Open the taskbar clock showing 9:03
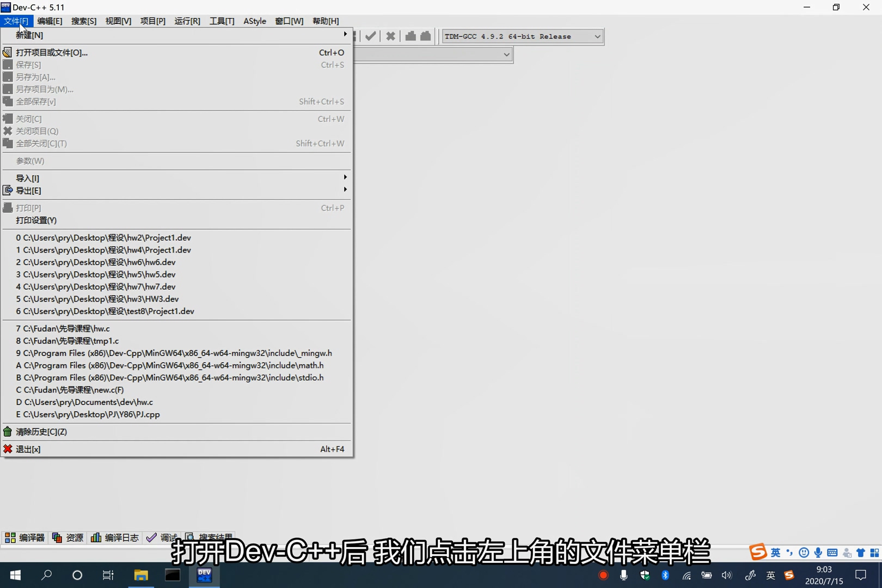Image resolution: width=882 pixels, height=588 pixels. (x=824, y=575)
